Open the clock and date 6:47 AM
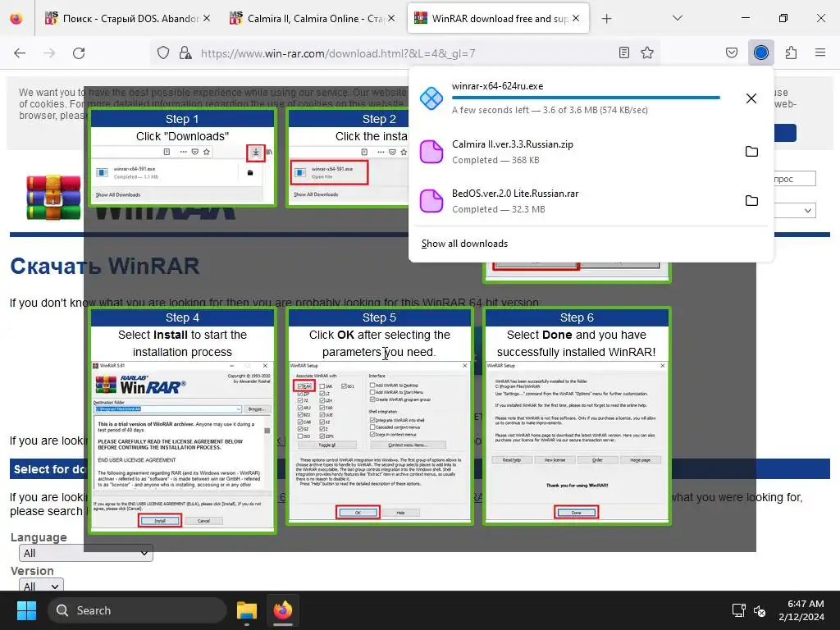This screenshot has height=630, width=840. click(x=801, y=610)
